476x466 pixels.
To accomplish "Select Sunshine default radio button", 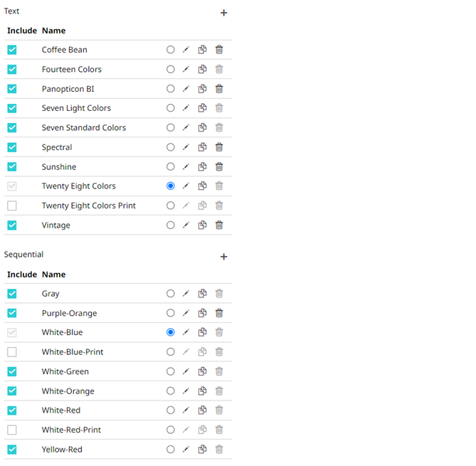I will pyautogui.click(x=171, y=166).
